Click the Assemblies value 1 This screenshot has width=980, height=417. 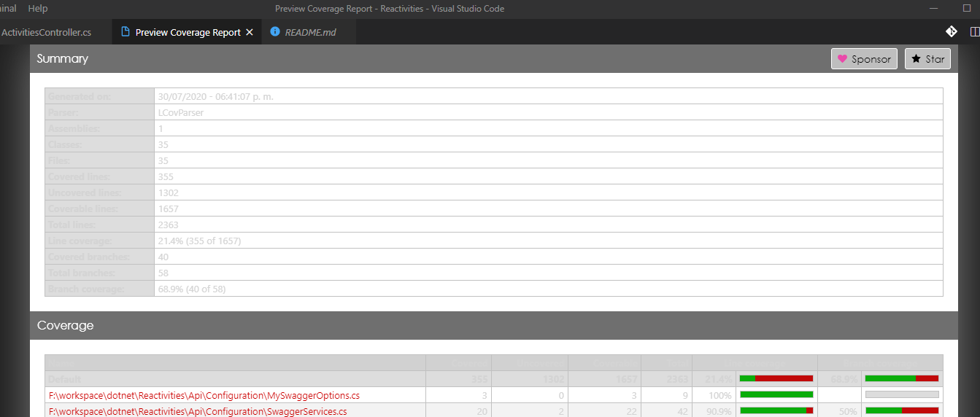(161, 128)
